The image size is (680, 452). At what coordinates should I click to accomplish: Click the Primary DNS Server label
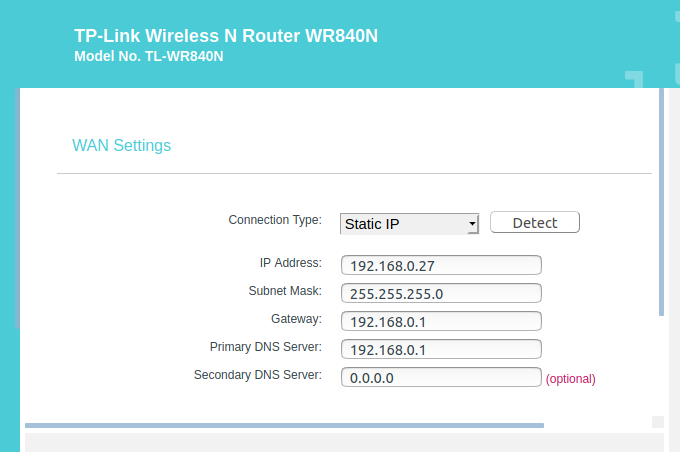266,347
